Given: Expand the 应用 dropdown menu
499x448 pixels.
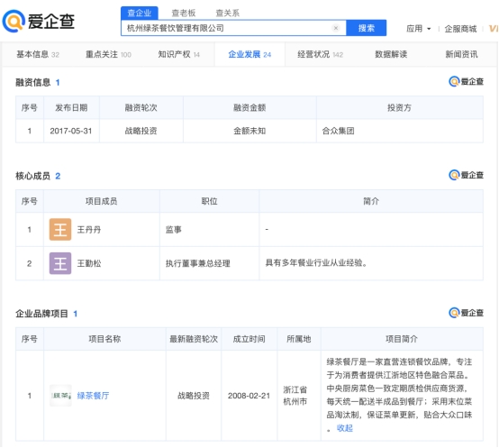Looking at the screenshot, I should point(419,29).
